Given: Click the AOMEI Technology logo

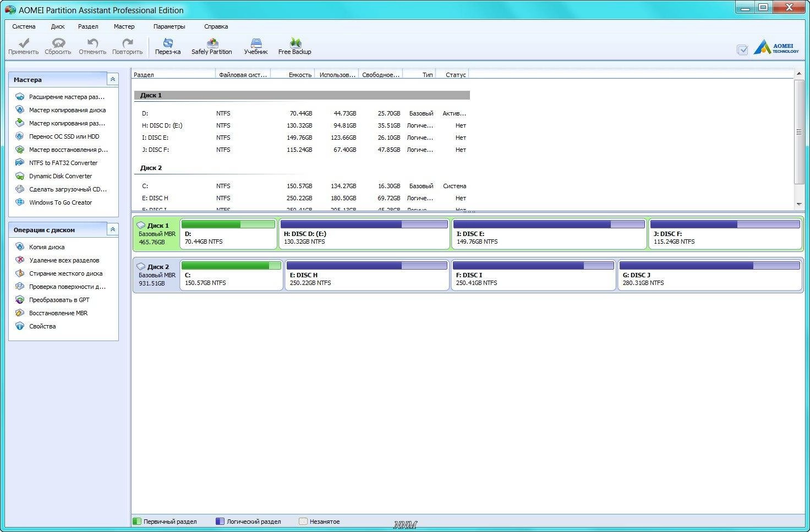Looking at the screenshot, I should 776,47.
